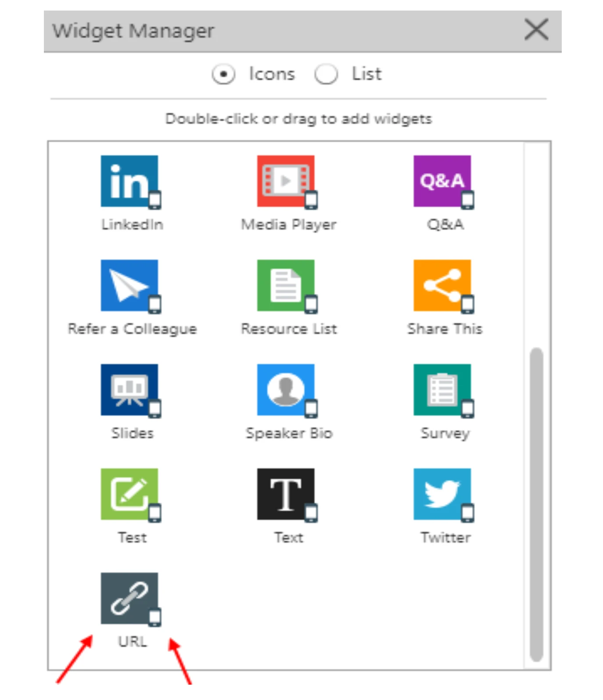
Task: Click the 'Media Player' label text
Action: coord(289,225)
